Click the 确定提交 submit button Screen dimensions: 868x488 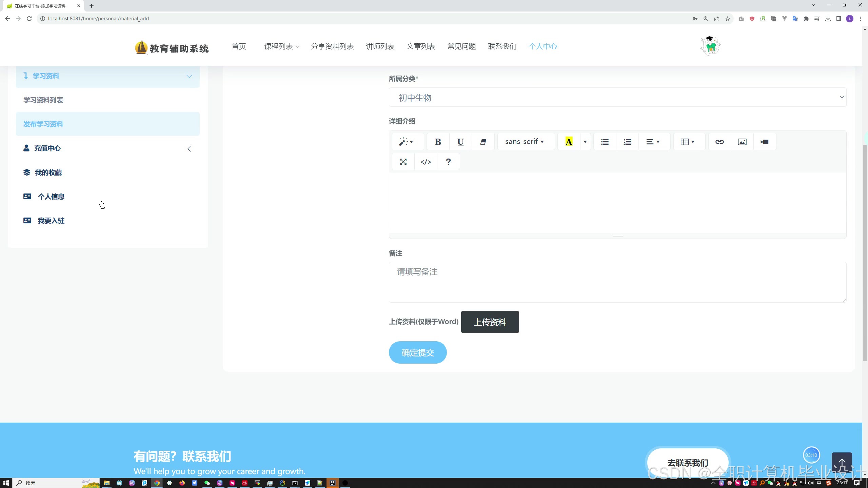click(x=417, y=353)
